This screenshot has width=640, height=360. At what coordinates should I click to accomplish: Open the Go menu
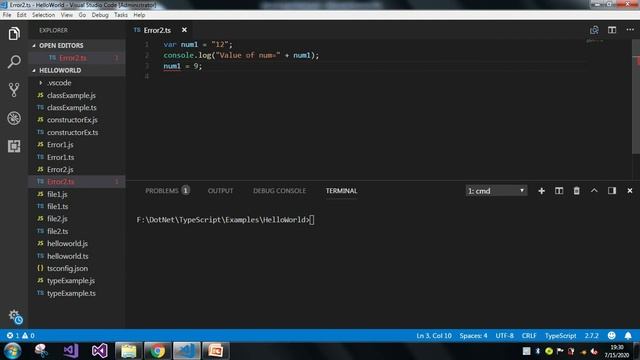[x=82, y=15]
